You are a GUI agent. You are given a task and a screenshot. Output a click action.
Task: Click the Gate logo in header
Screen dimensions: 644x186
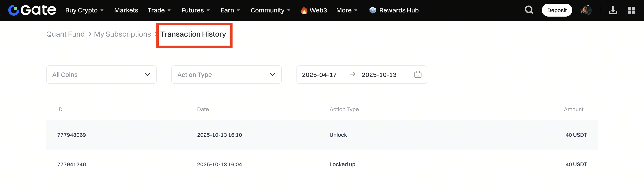[32, 10]
